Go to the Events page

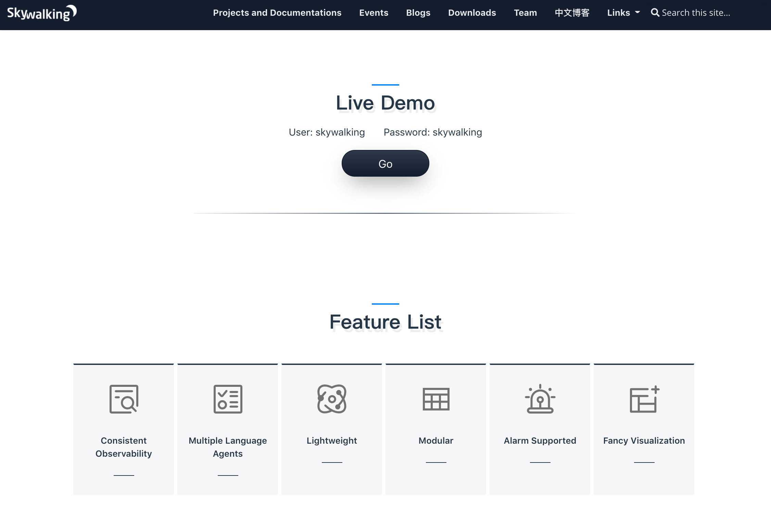374,13
